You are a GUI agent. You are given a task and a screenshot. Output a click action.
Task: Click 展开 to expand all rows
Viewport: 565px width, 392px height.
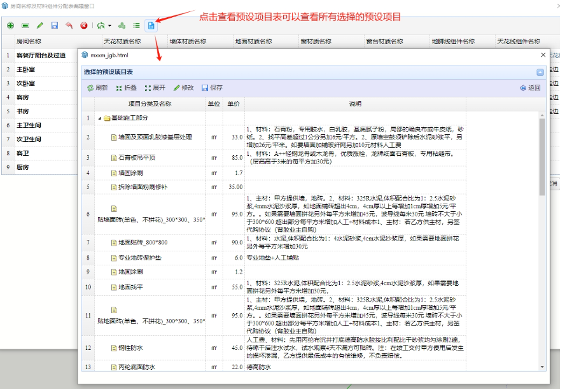coord(155,88)
